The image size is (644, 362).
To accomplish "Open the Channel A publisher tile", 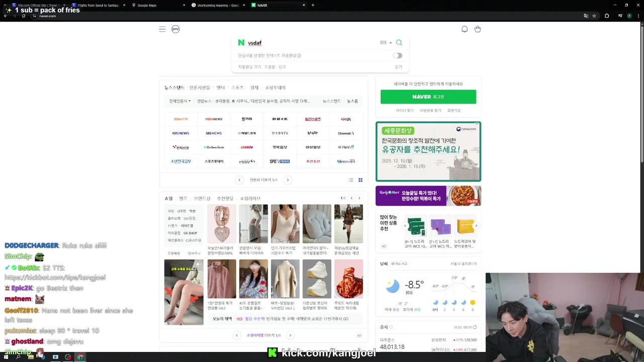I will pos(346,133).
